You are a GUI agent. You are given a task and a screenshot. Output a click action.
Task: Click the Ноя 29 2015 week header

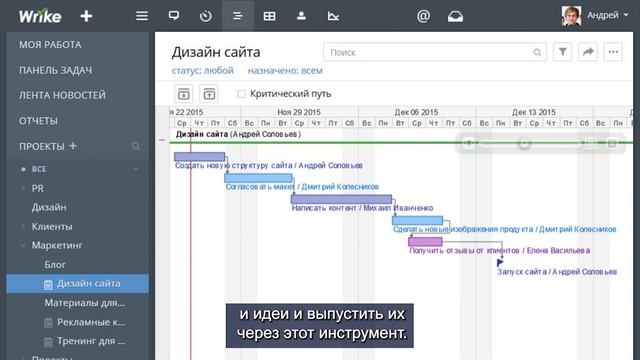[299, 112]
